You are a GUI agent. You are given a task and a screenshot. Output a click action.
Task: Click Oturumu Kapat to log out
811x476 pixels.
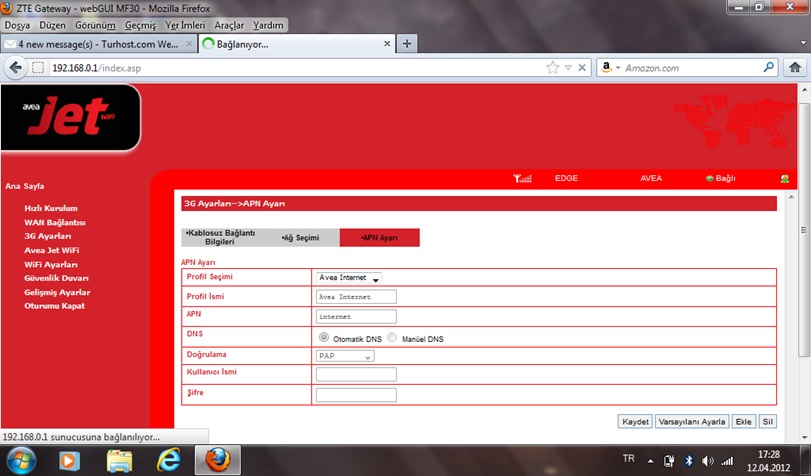pos(54,306)
